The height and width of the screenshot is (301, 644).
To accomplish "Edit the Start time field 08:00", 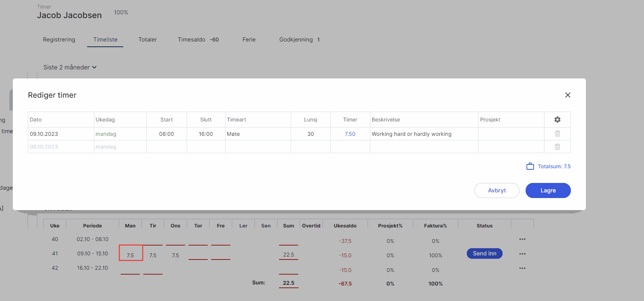I will (x=166, y=134).
